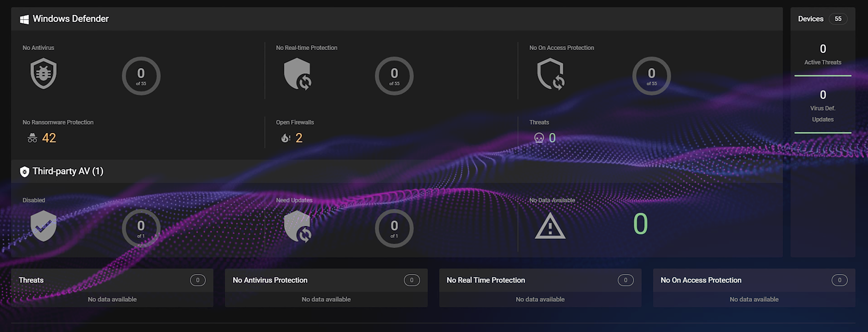Image resolution: width=868 pixels, height=332 pixels.
Task: Click 'No data available' in No On Access Protection card
Action: (x=754, y=300)
